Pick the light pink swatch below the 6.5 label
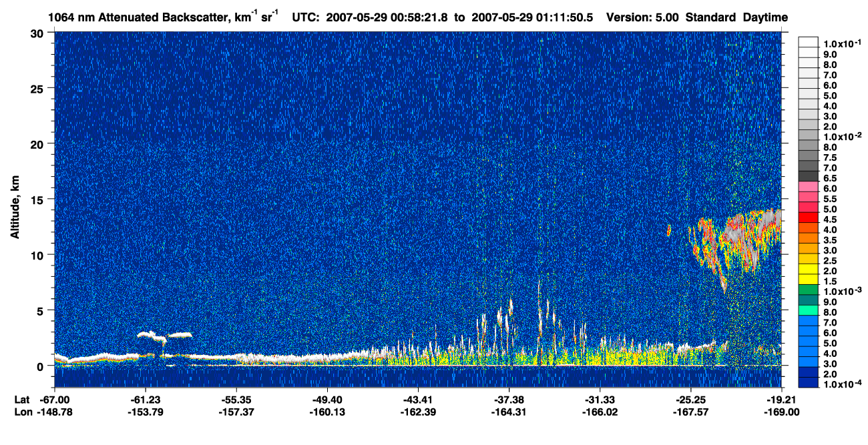 [x=808, y=185]
